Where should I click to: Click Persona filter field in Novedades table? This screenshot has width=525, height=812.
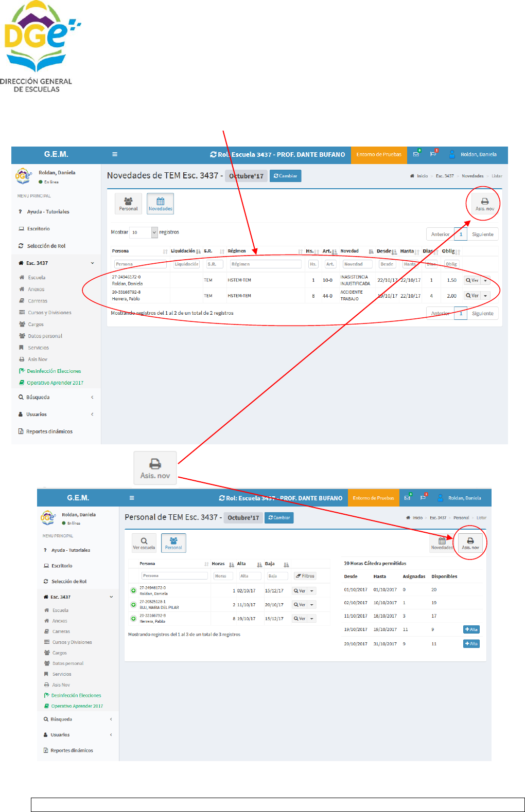pos(141,264)
